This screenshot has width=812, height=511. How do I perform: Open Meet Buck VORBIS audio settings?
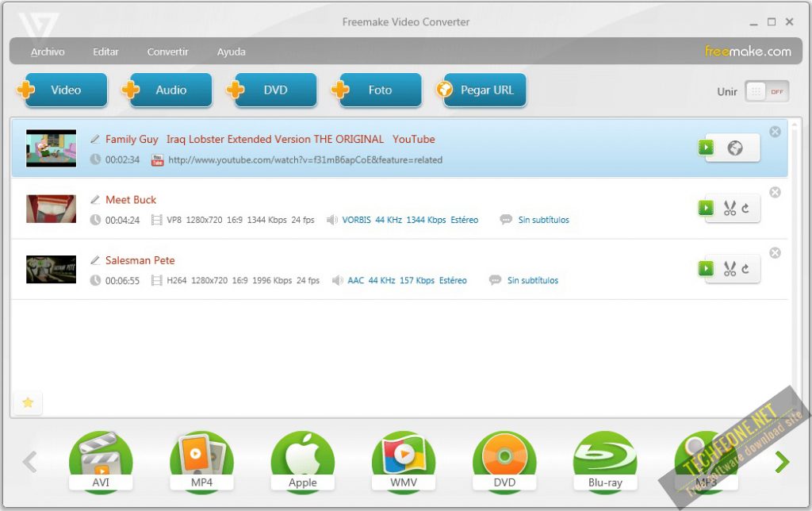pyautogui.click(x=410, y=220)
